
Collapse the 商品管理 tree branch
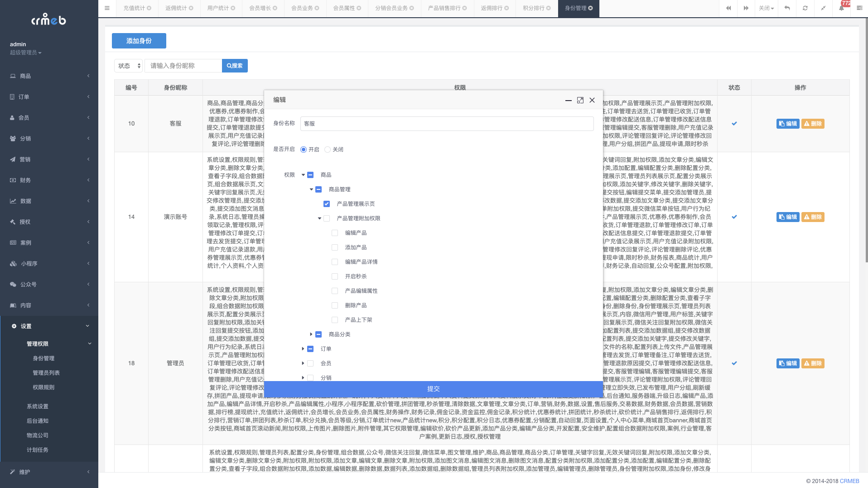(x=311, y=189)
